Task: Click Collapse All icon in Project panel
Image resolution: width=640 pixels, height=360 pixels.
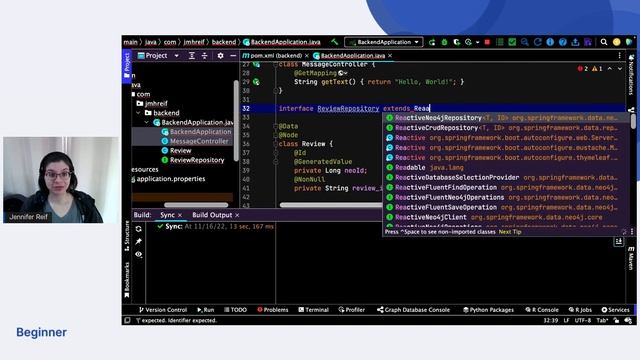Action: 204,56
